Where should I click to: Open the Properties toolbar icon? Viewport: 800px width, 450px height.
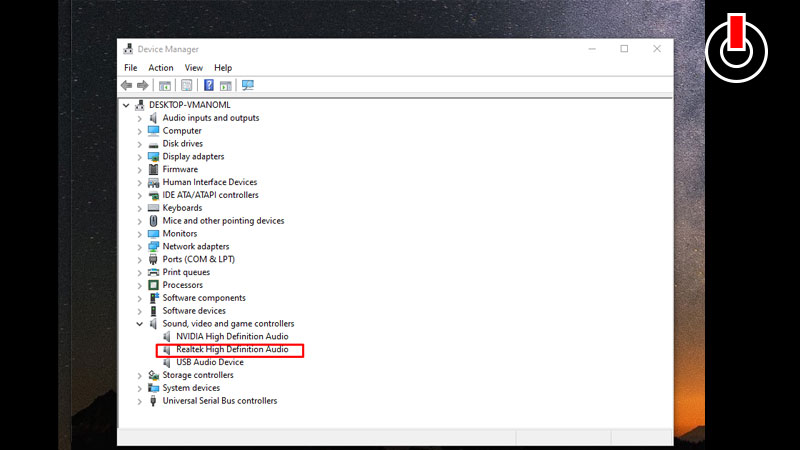tap(187, 85)
